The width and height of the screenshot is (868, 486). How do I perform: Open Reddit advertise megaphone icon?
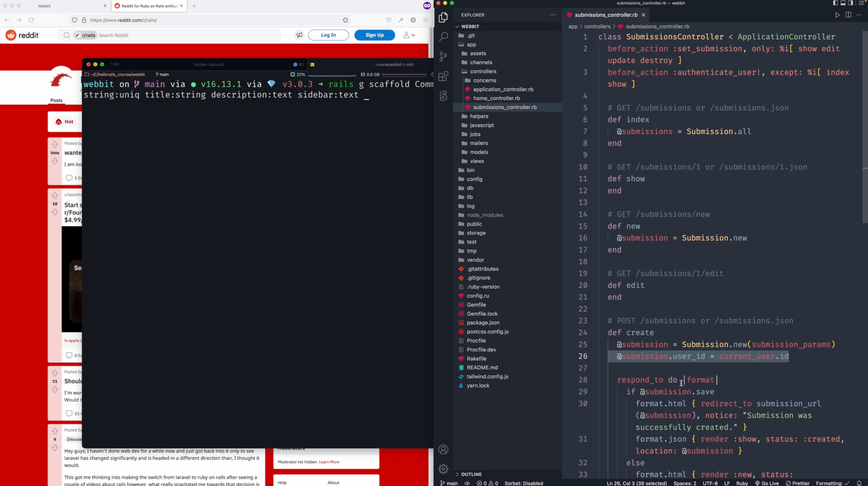299,35
